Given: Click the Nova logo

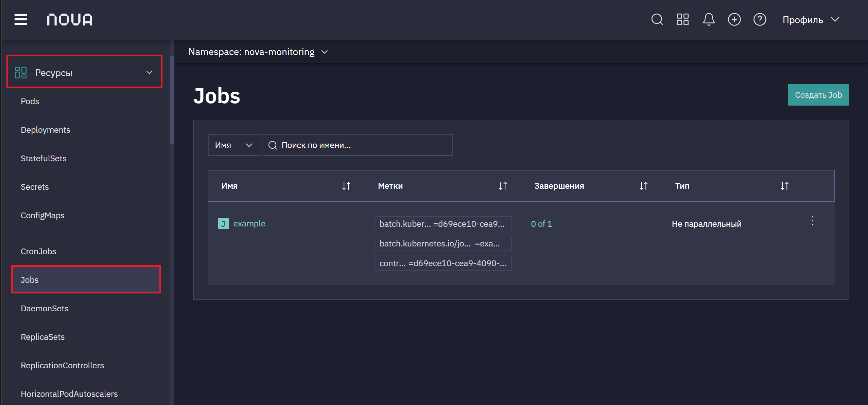Looking at the screenshot, I should tap(70, 20).
